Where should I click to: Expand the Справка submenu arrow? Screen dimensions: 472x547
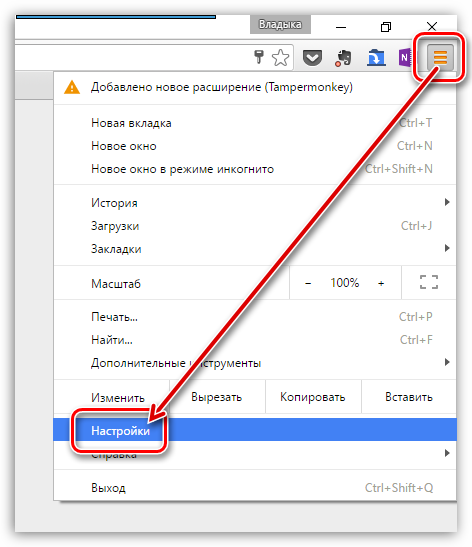click(447, 454)
